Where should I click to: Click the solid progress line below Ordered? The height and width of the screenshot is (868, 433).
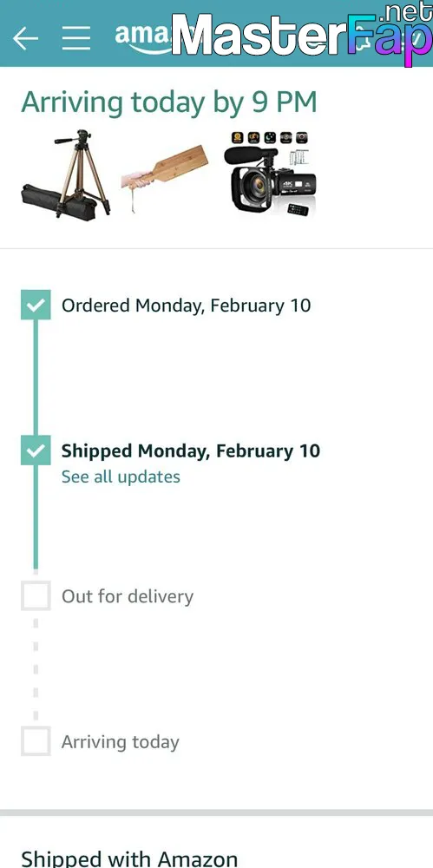[x=36, y=377]
